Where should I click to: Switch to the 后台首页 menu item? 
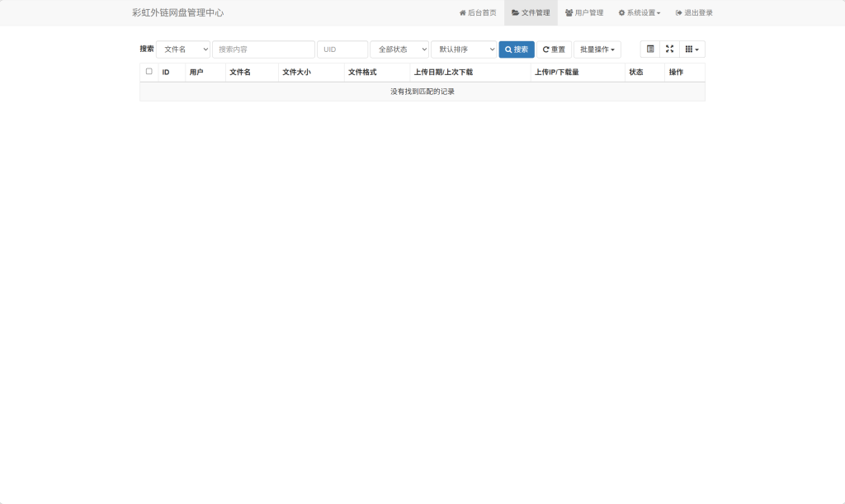(477, 12)
